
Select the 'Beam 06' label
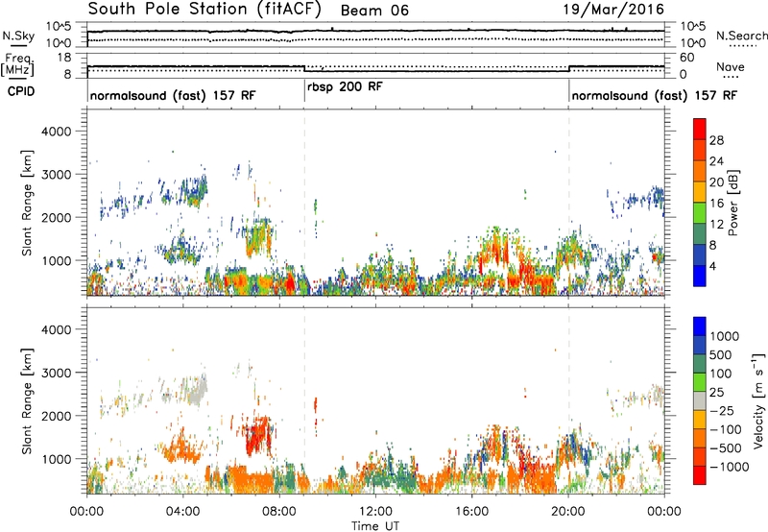374,11
